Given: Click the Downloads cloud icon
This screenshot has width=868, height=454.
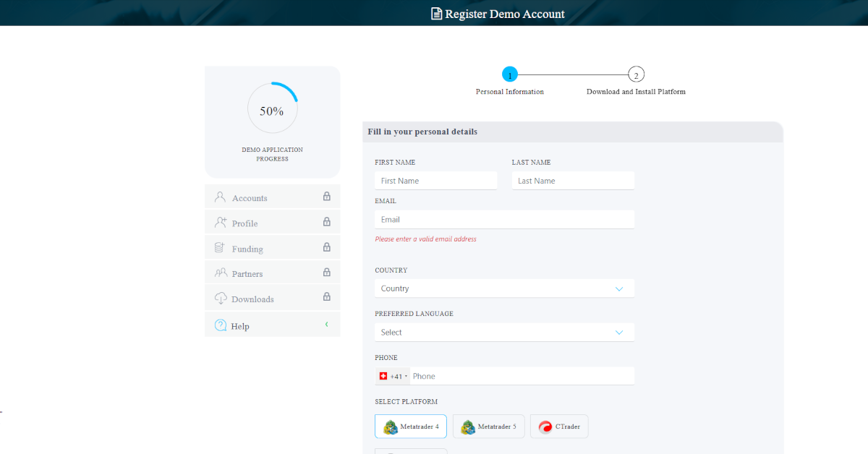Looking at the screenshot, I should [221, 299].
